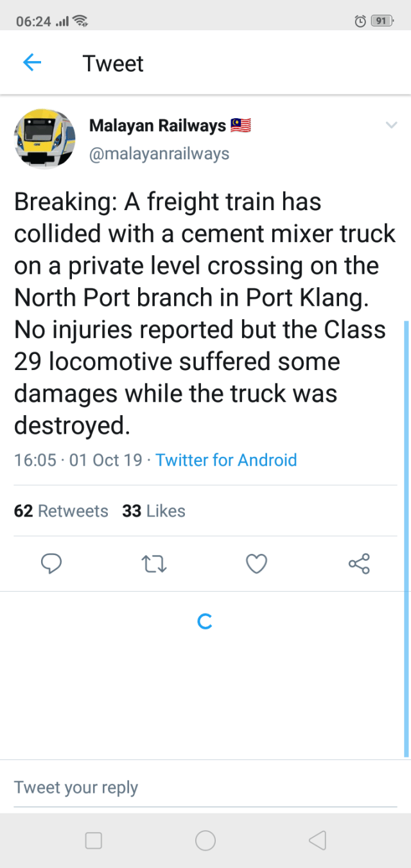View the 62 Retweets list
Viewport: 411px width, 868px height.
click(x=61, y=511)
